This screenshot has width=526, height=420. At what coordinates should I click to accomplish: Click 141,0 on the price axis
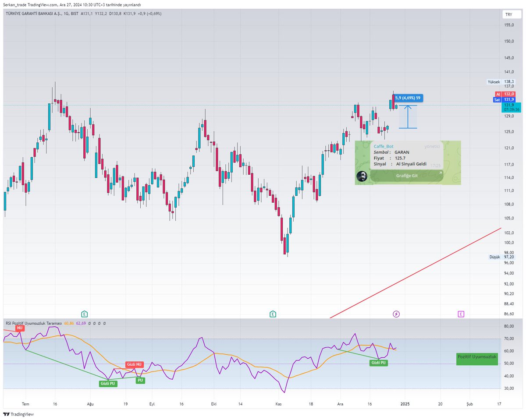508,72
